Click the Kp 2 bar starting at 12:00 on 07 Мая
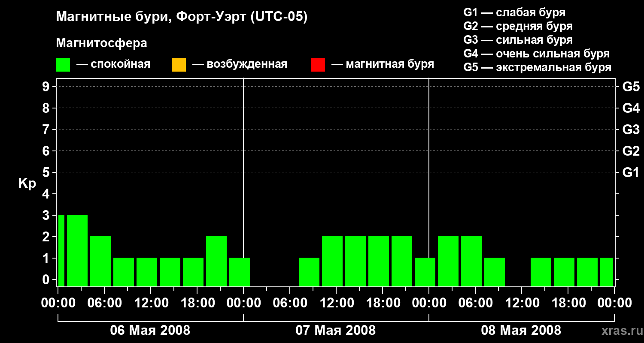The image size is (644, 343). click(355, 261)
